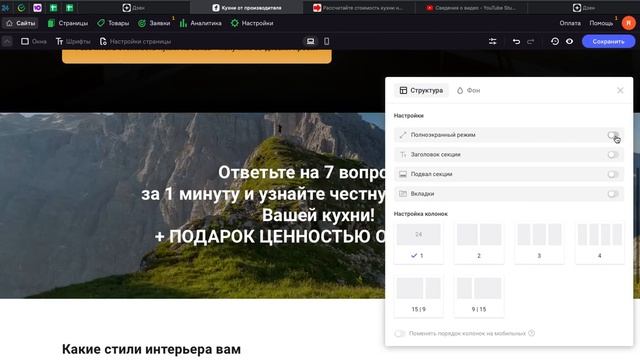
Task: Switch to the Кухни от производителя browser tab
Action: (247, 8)
